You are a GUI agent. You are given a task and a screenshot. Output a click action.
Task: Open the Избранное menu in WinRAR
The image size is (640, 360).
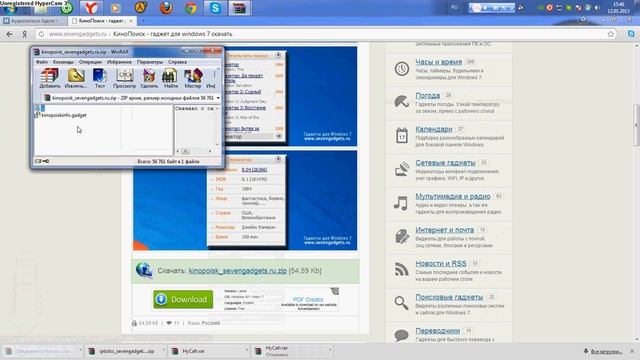pos(119,62)
